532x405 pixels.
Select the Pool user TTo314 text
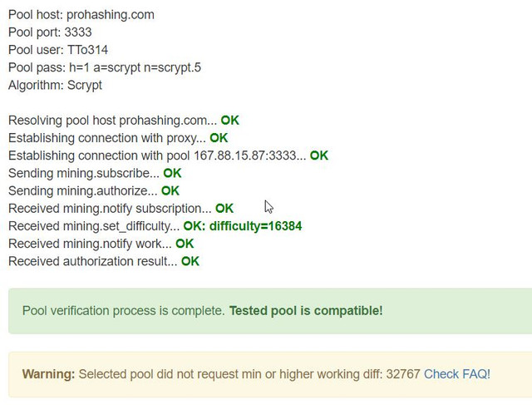[x=58, y=50]
